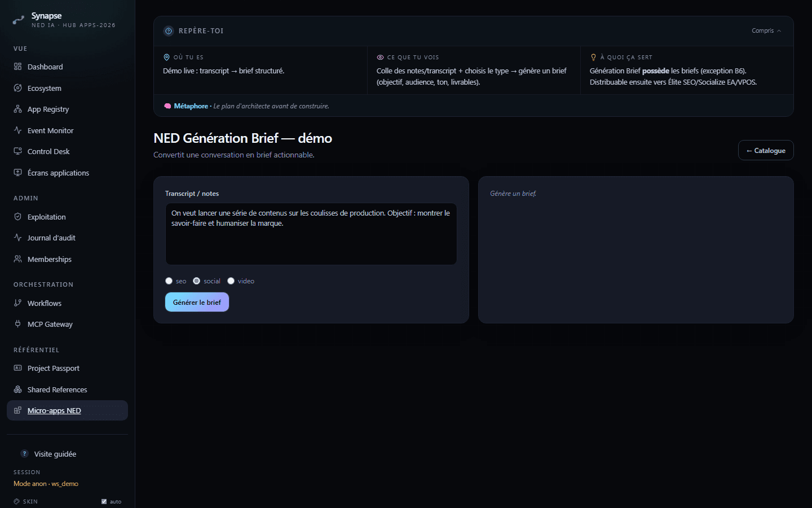
Task: Click the À quoi ça sert lightbulb icon
Action: coord(593,57)
